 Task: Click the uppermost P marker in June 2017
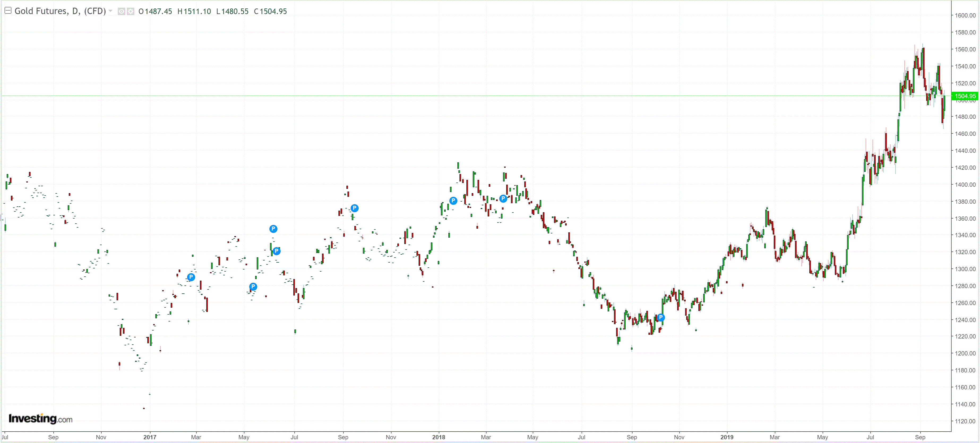click(x=273, y=229)
